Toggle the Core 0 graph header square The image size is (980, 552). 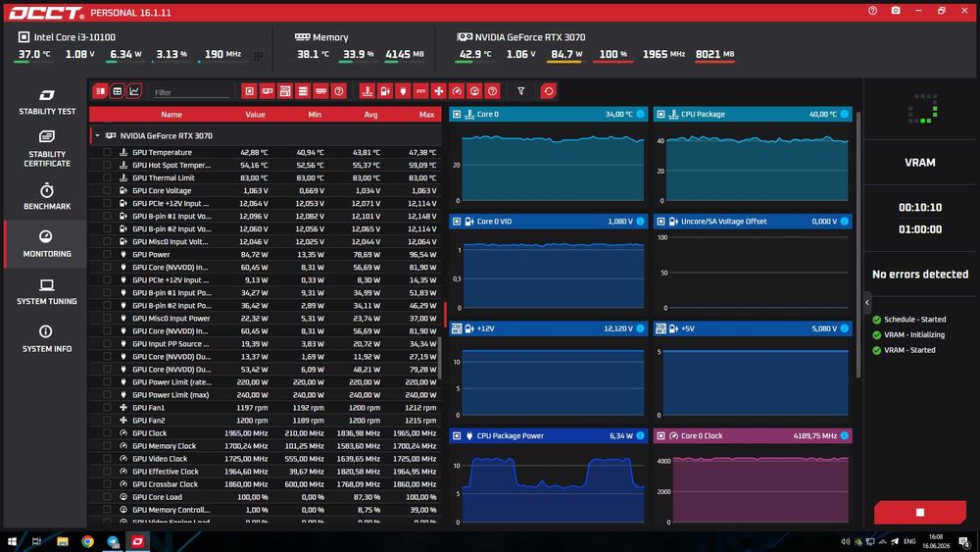click(457, 114)
